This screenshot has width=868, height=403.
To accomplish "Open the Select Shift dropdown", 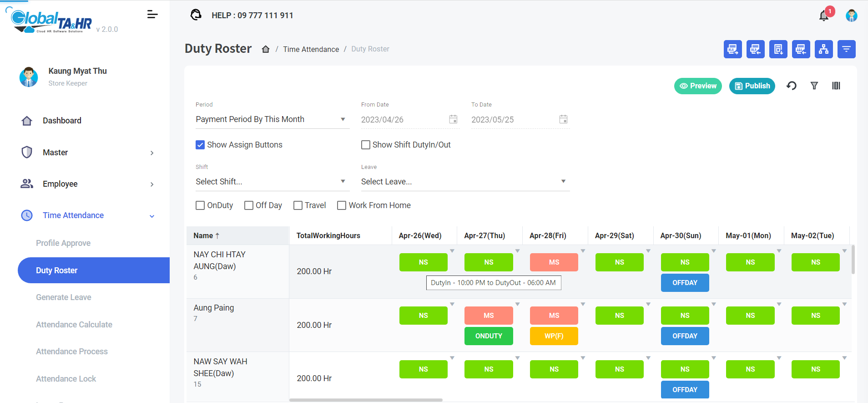I will point(272,182).
